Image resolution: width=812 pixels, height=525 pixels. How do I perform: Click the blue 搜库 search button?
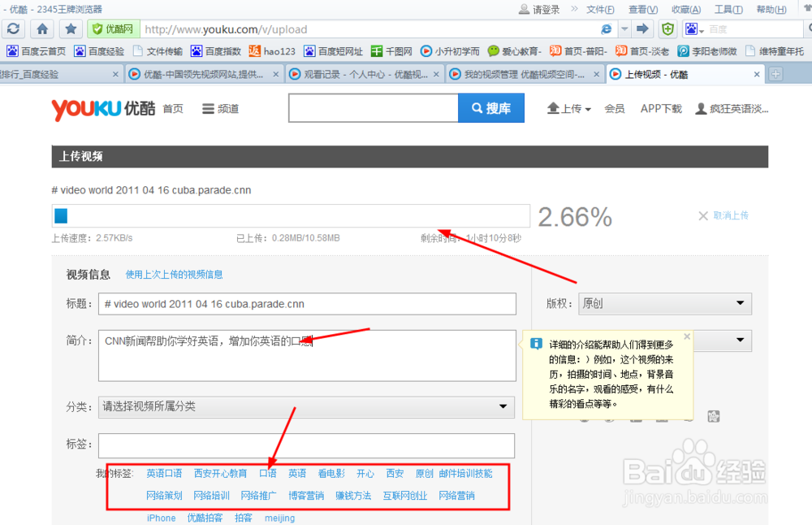(x=491, y=108)
